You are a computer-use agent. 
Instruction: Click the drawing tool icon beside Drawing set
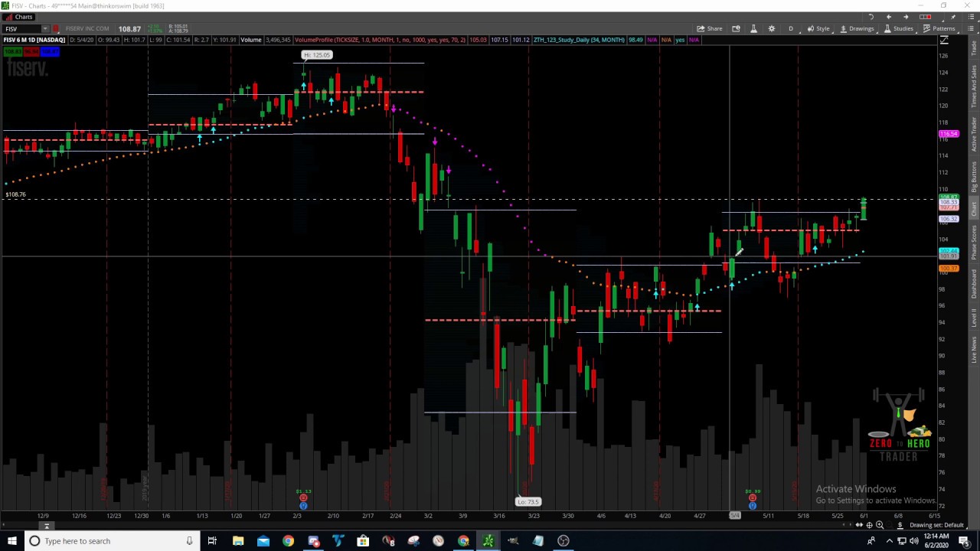[x=900, y=525]
